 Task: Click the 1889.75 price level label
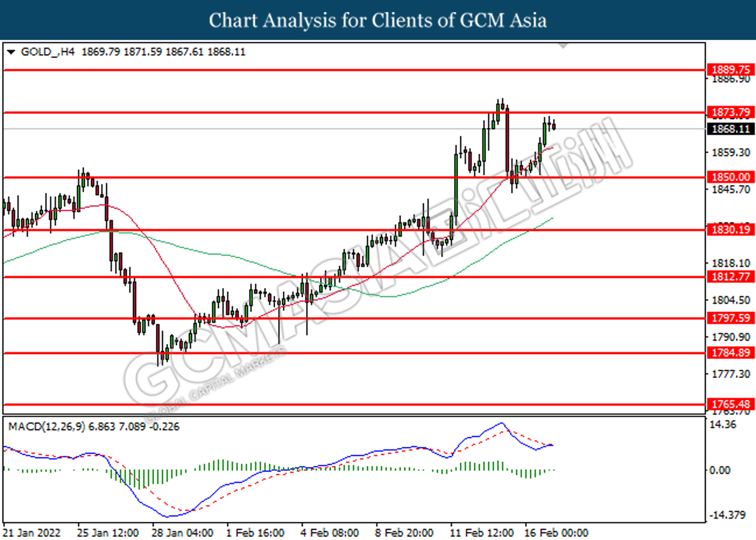(x=731, y=70)
